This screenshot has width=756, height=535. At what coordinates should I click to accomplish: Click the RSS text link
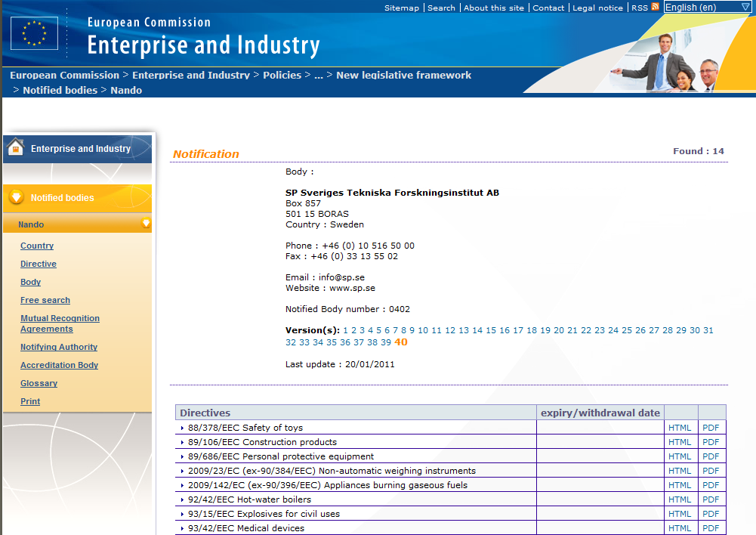pos(640,8)
